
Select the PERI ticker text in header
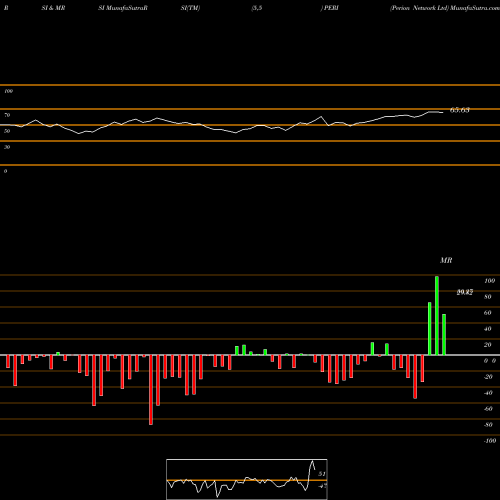330,8
